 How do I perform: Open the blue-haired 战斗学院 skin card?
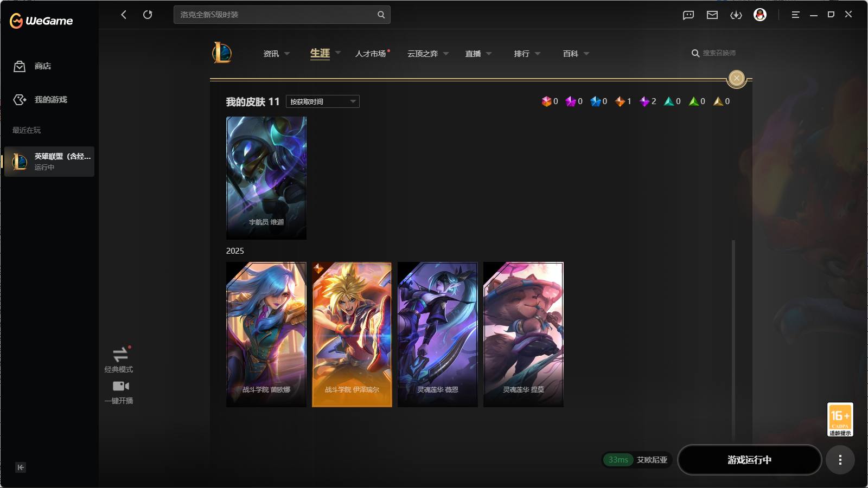(266, 335)
